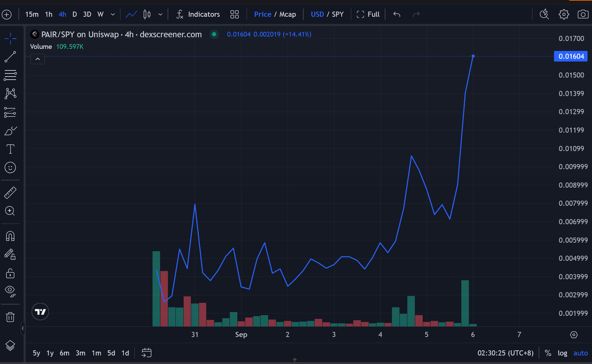Select the 3m date range
592x364 pixels.
pos(80,353)
